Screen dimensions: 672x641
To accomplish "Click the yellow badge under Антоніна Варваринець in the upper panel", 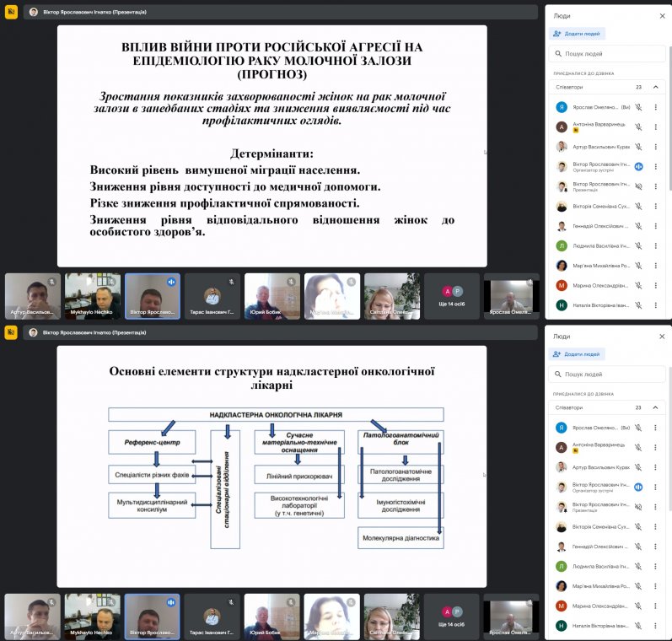I will pos(576,131).
